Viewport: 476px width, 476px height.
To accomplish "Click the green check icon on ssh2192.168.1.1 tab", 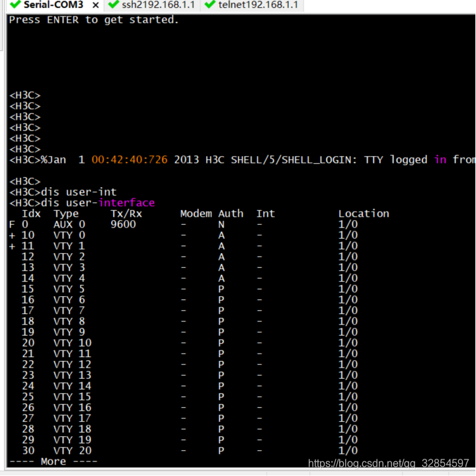I will tap(114, 5).
